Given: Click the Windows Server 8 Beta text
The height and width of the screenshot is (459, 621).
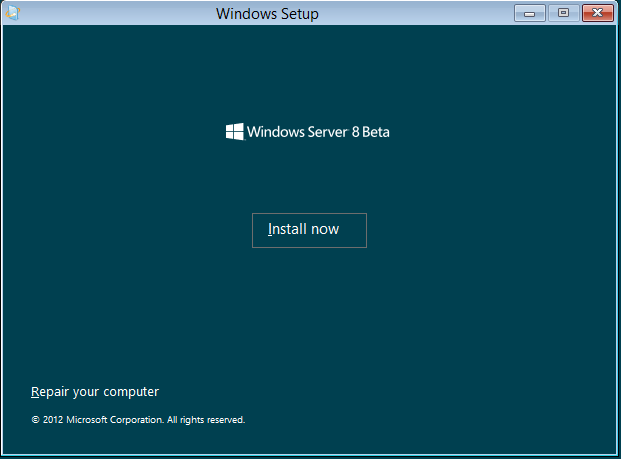Looking at the screenshot, I should (x=318, y=132).
